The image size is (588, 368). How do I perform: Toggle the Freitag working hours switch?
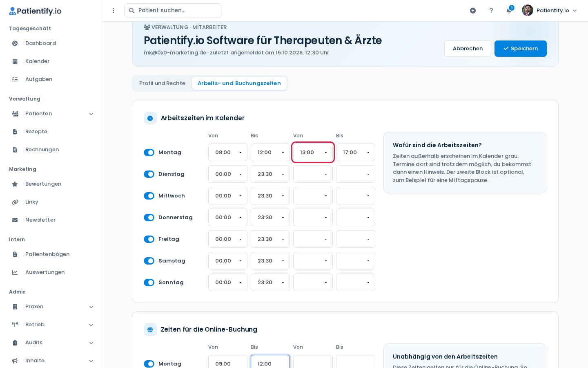(149, 239)
